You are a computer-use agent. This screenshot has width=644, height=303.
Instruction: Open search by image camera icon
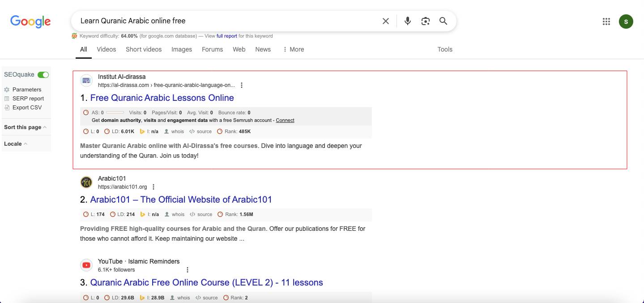tap(425, 21)
